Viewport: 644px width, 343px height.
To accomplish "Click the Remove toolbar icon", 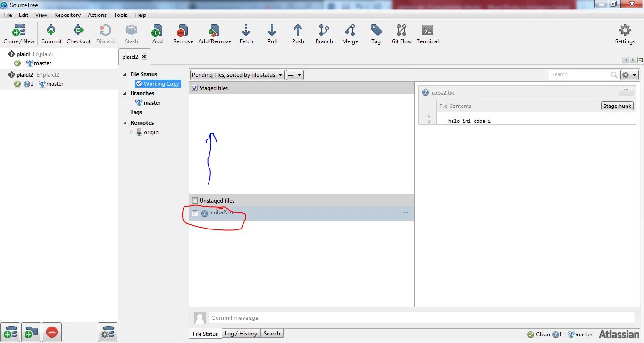I will [183, 34].
